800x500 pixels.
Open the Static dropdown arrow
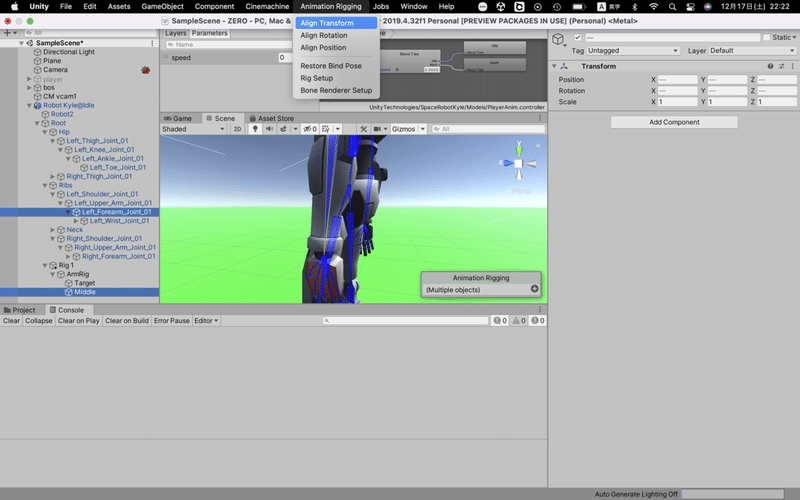click(794, 37)
